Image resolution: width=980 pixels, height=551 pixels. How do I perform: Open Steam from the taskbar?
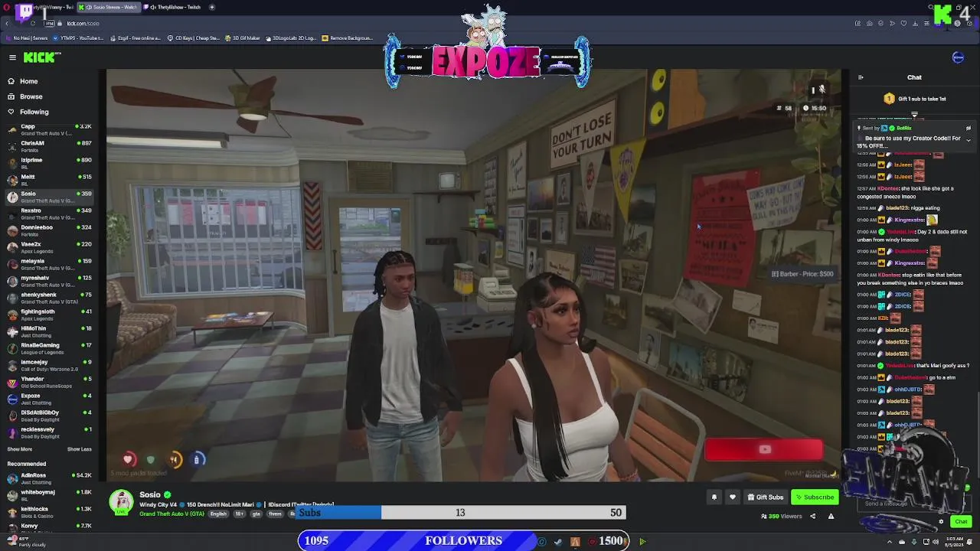[x=557, y=542]
